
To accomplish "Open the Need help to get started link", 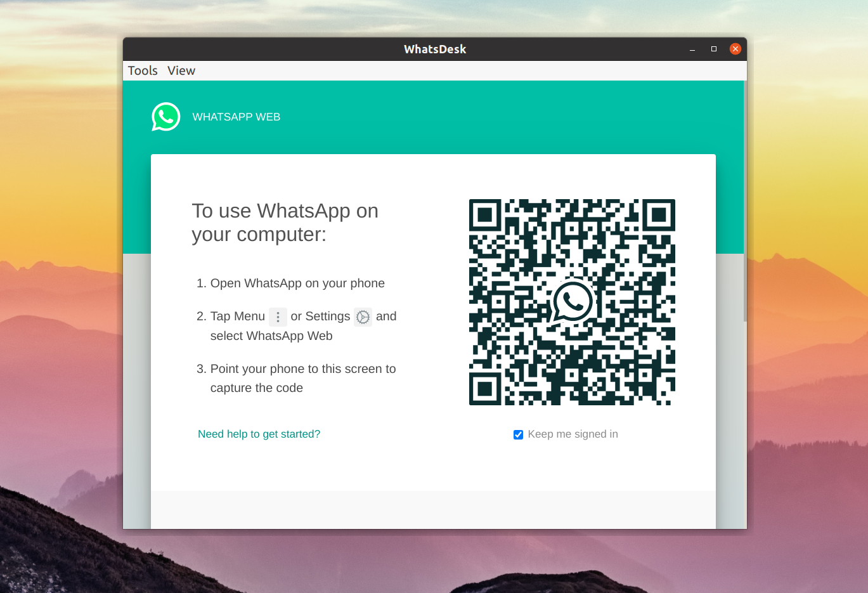I will pyautogui.click(x=259, y=434).
